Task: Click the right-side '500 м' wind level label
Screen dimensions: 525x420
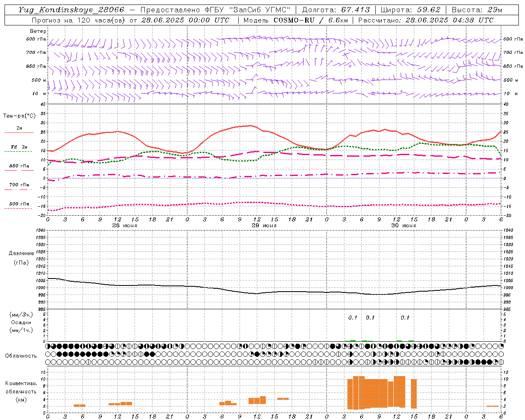Action: tap(510, 80)
